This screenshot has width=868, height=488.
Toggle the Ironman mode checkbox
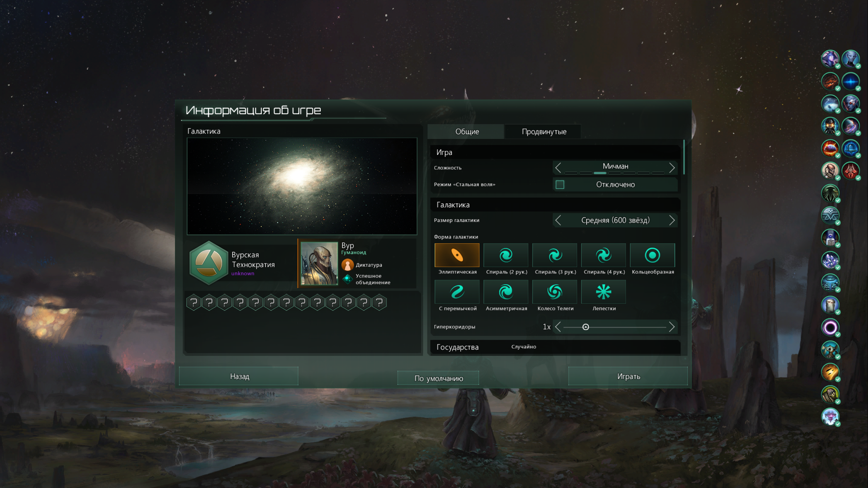pos(560,185)
